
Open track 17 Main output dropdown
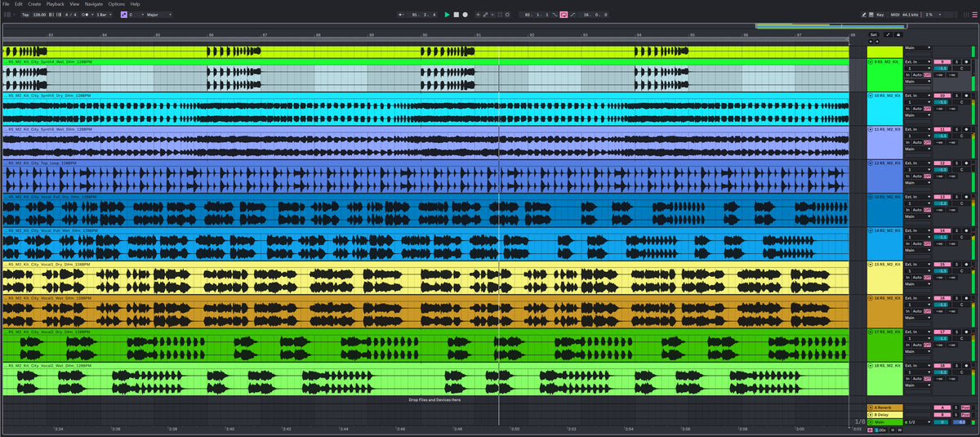[x=917, y=351]
